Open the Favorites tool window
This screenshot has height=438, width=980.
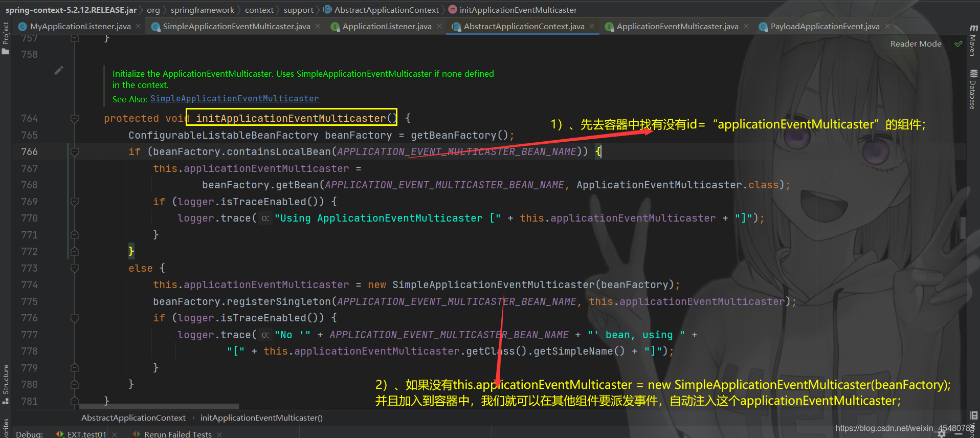coord(6,429)
